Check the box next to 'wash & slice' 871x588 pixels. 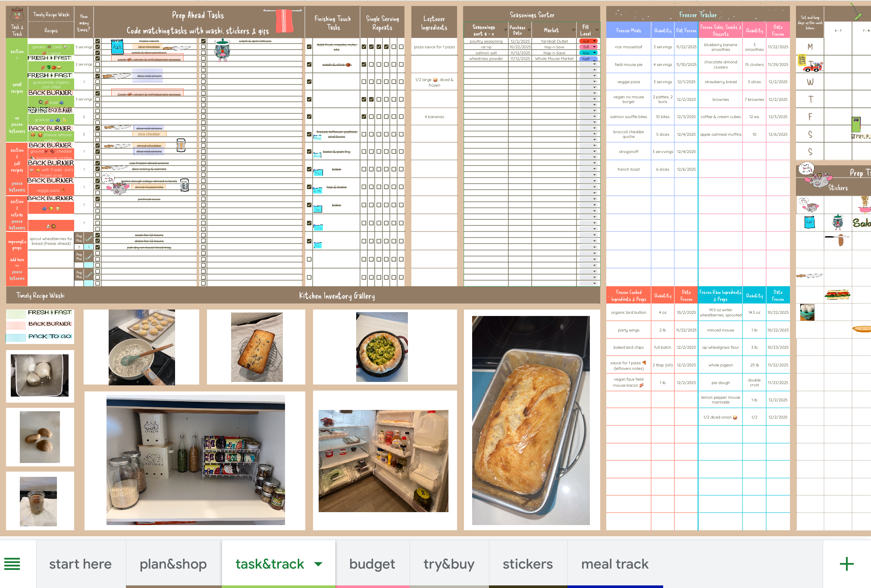[310, 65]
